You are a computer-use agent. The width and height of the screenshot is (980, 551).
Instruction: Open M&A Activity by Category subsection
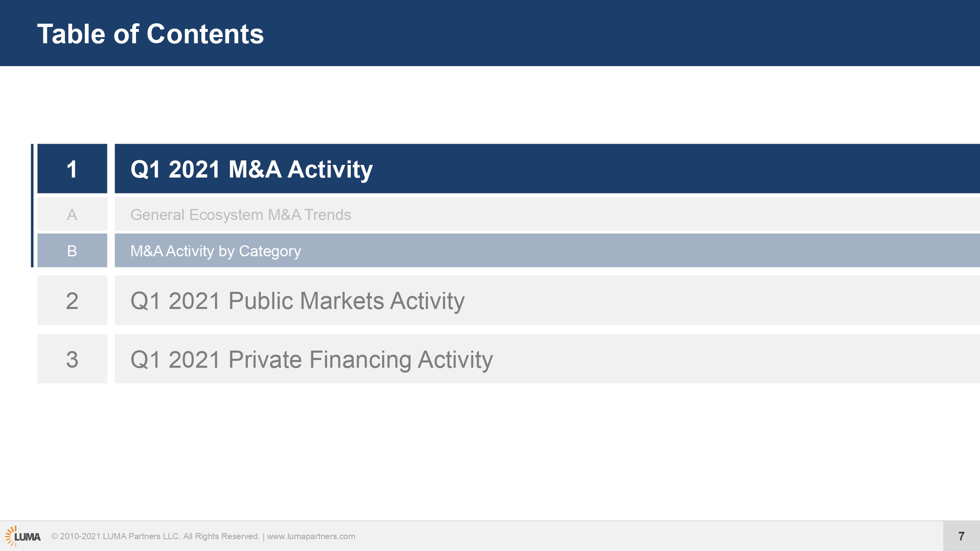[215, 251]
